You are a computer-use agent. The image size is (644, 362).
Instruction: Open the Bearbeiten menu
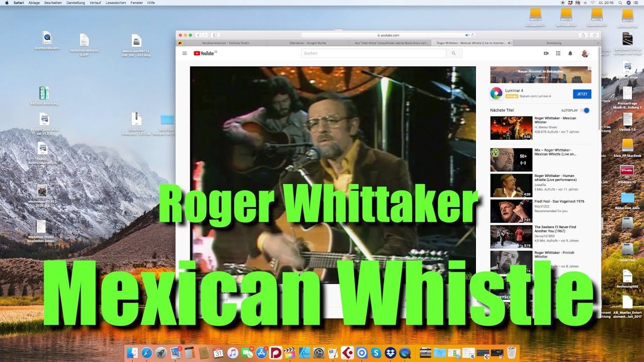pyautogui.click(x=53, y=3)
